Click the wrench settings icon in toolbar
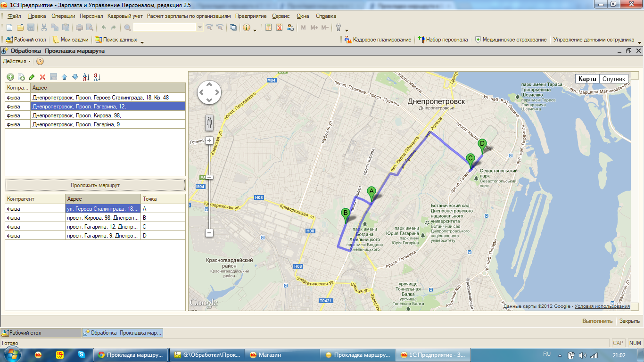Image resolution: width=644 pixels, height=362 pixels. point(339,27)
